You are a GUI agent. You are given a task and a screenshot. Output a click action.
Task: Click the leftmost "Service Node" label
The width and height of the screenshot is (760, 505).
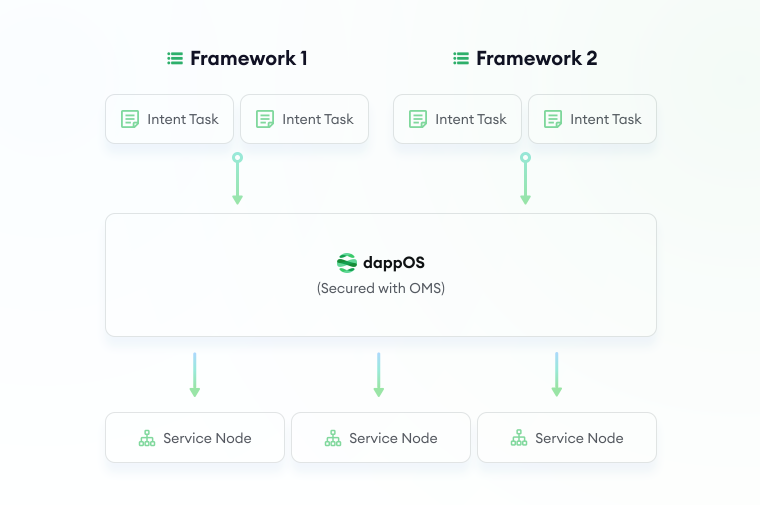(x=207, y=438)
